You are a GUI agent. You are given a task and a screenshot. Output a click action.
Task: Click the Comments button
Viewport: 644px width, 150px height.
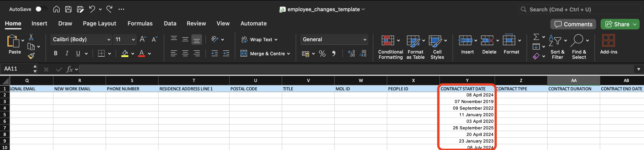pos(573,24)
